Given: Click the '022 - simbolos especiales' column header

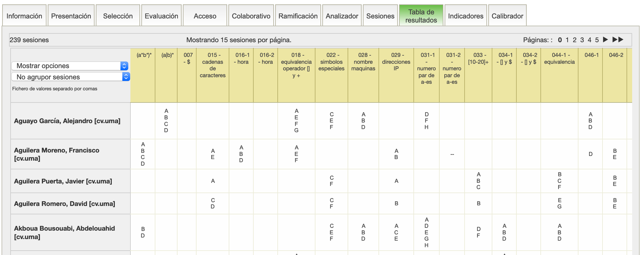Looking at the screenshot, I should click(x=331, y=62).
